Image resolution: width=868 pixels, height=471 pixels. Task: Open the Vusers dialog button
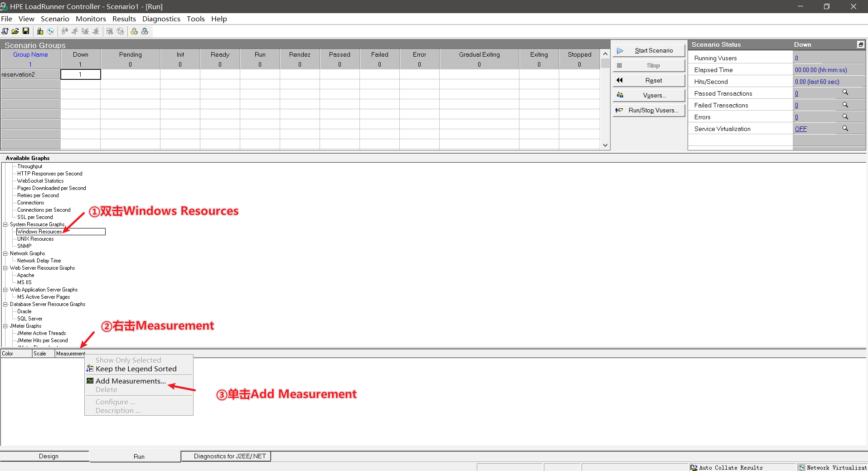(649, 95)
